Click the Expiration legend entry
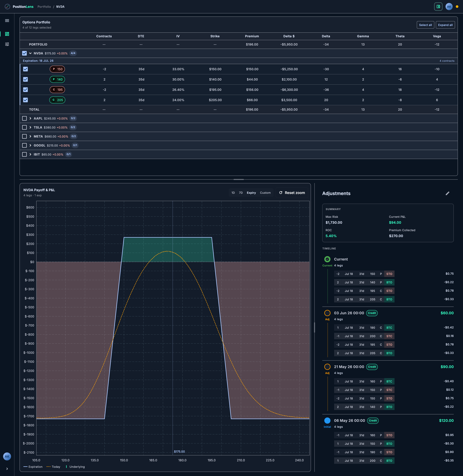Image resolution: width=463 pixels, height=476 pixels. [x=33, y=467]
